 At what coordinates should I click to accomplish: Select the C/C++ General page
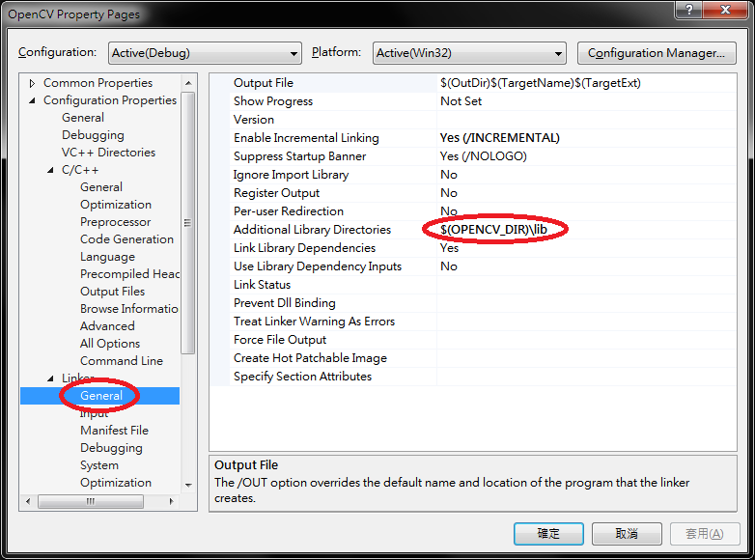[x=101, y=186]
